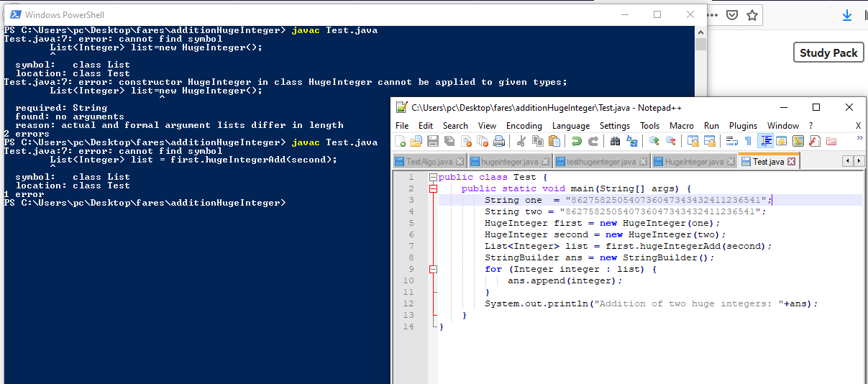Open the Language menu
This screenshot has height=384, width=868.
click(x=571, y=125)
